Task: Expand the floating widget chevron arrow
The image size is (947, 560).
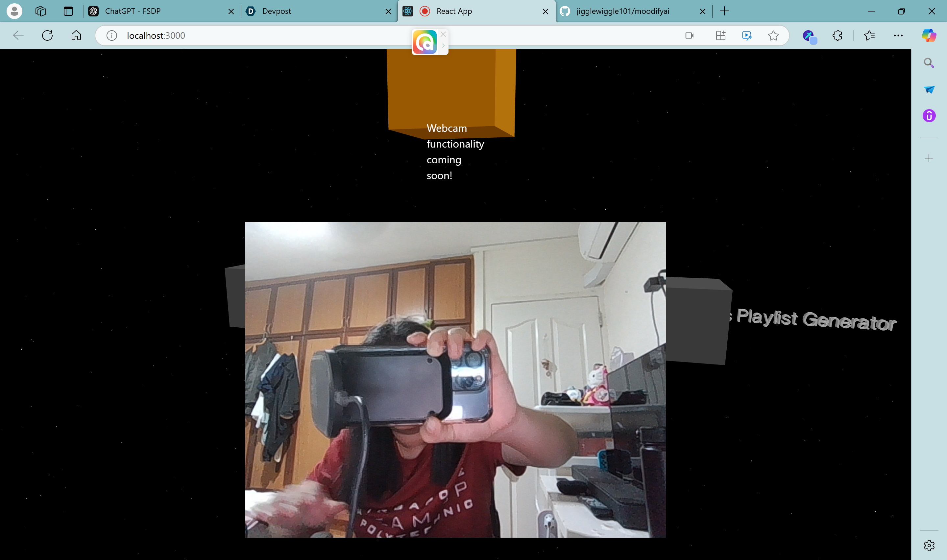Action: coord(443,46)
